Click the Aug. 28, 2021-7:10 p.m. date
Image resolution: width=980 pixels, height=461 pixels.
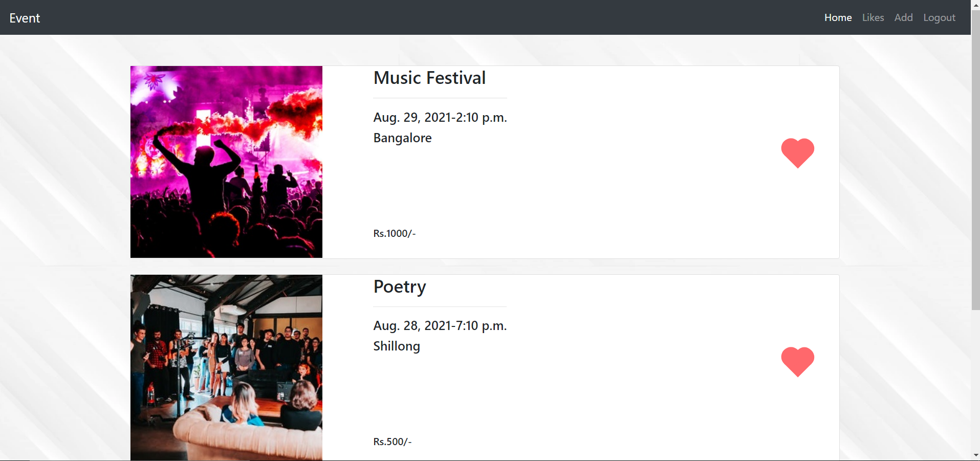point(440,325)
